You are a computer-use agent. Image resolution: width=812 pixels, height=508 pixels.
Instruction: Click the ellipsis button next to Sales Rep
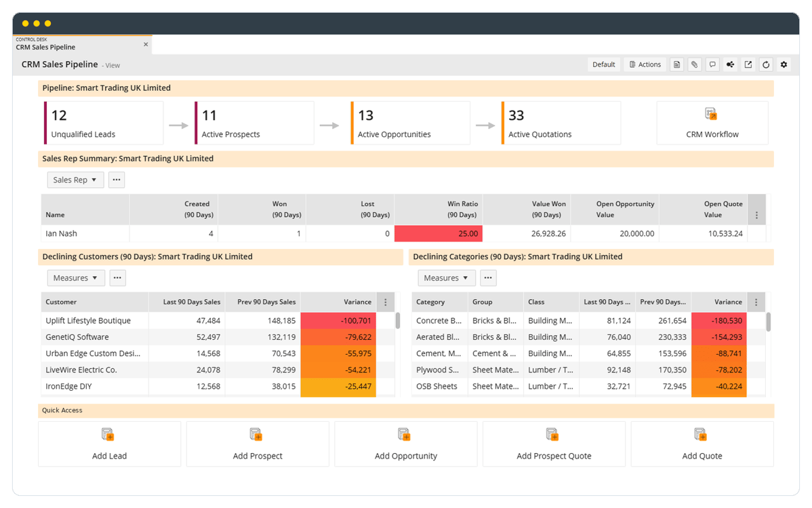[x=117, y=180]
